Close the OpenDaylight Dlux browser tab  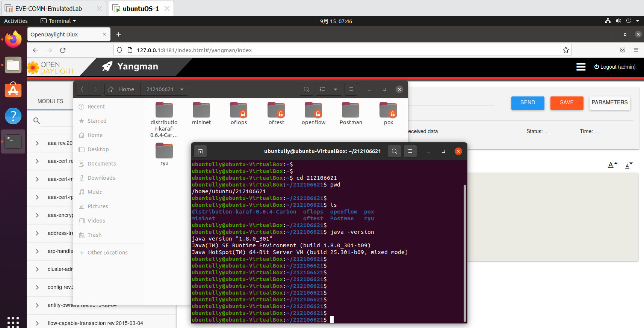[x=104, y=34]
